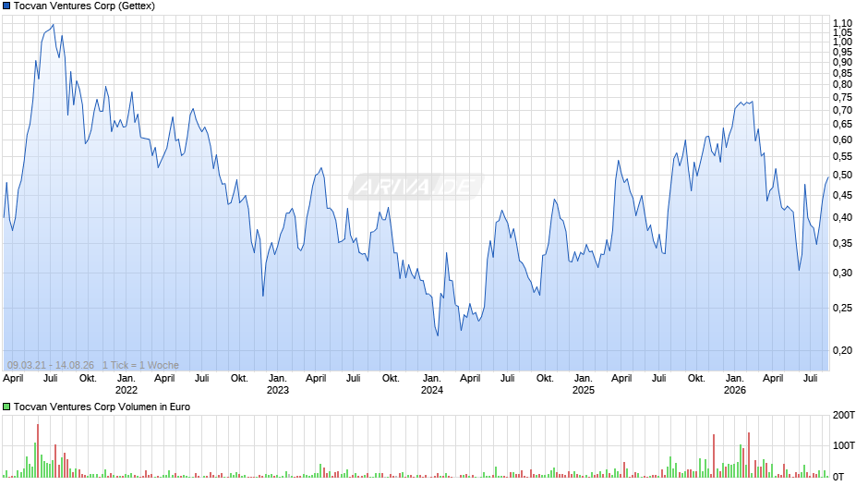Viewport: 868px width, 486px height.
Task: Click the 1,10 price axis label
Action: click(x=842, y=23)
